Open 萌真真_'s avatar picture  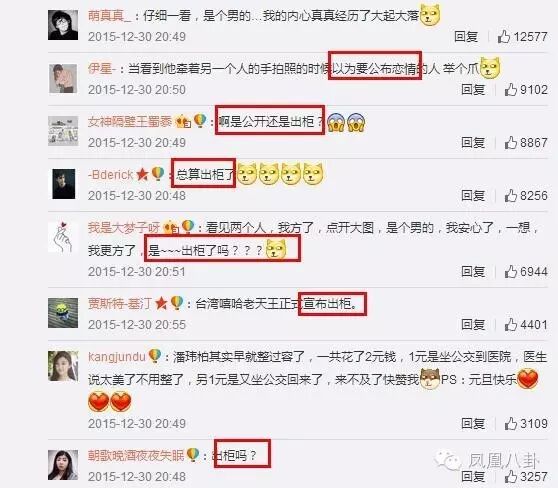63,25
